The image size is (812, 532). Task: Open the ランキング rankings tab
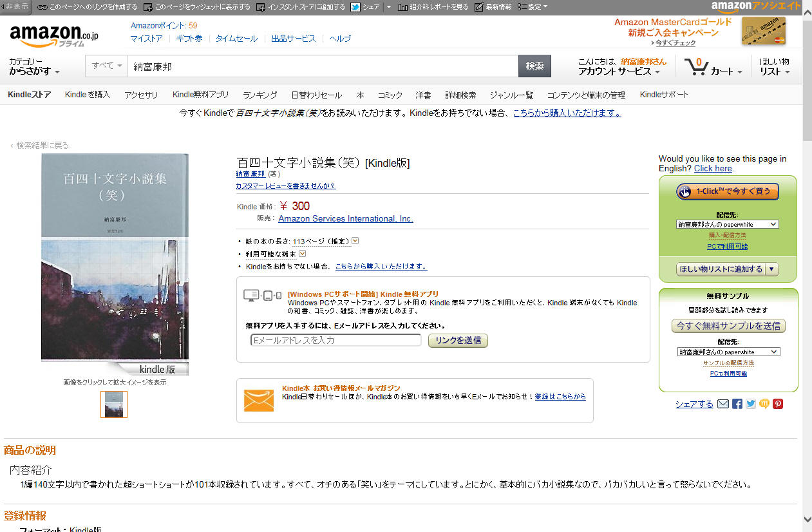tap(260, 95)
